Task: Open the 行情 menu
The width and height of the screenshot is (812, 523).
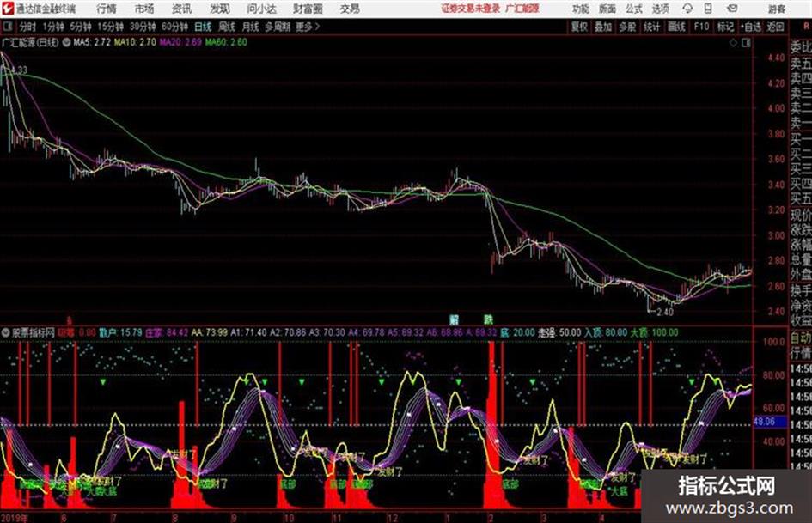Action: tap(107, 9)
